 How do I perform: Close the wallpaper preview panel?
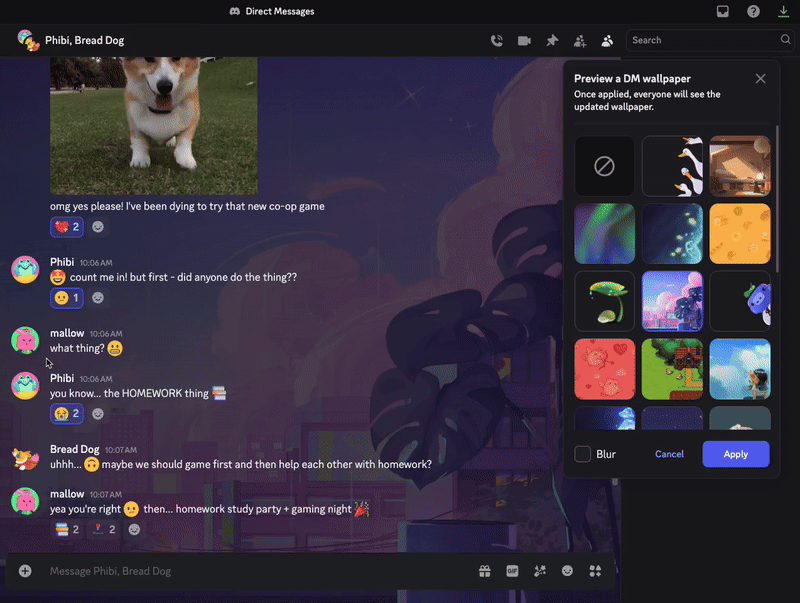tap(760, 79)
